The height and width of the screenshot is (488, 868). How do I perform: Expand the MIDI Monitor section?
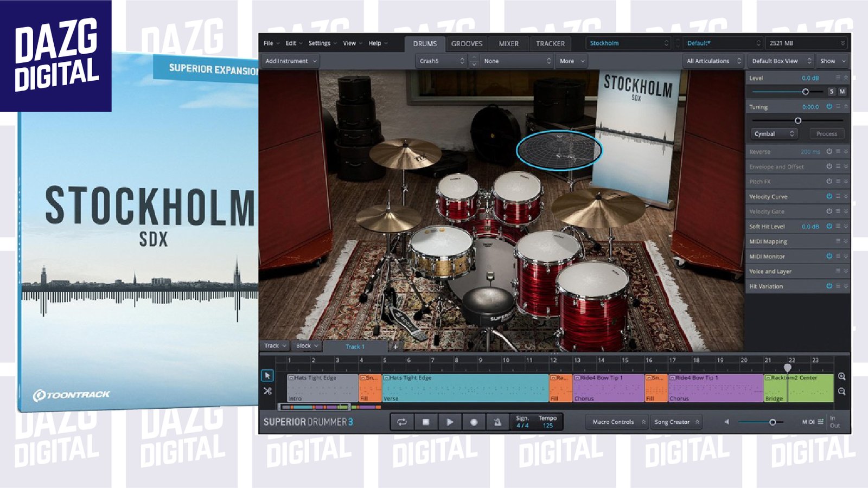[846, 256]
